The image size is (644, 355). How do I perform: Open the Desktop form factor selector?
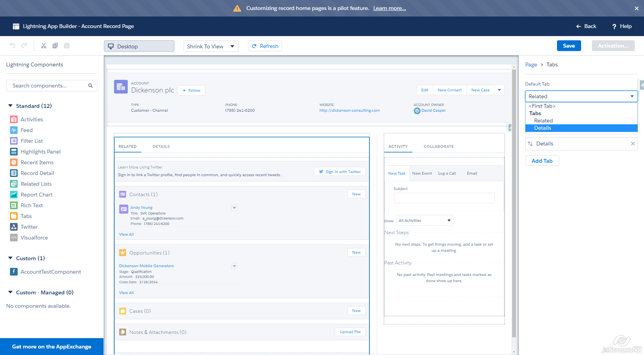click(139, 46)
